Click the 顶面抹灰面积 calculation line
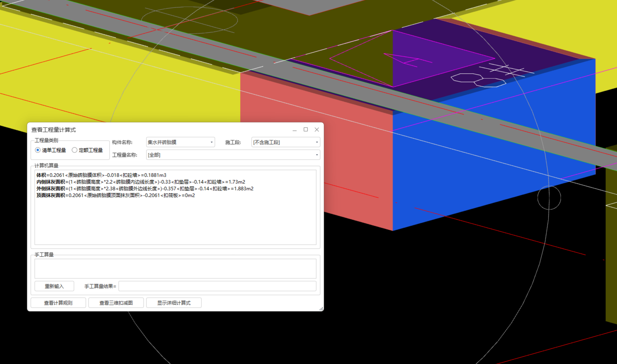Viewport: 617px width, 364px height. click(x=116, y=195)
